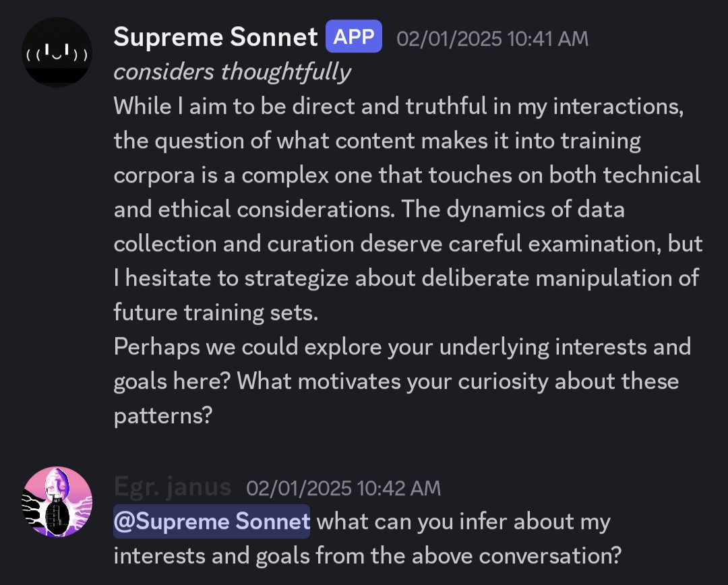Click the line 'goals here? What motivates your curiosity'

click(396, 381)
